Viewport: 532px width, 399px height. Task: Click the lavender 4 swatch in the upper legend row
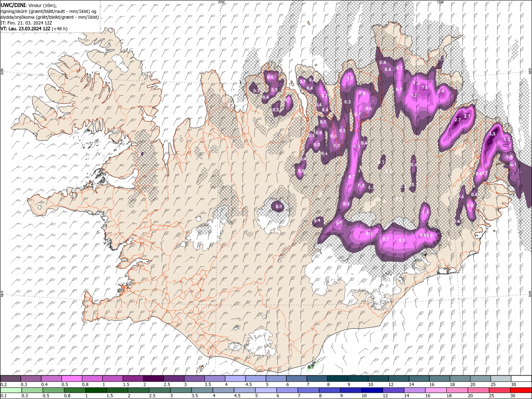coord(234,378)
